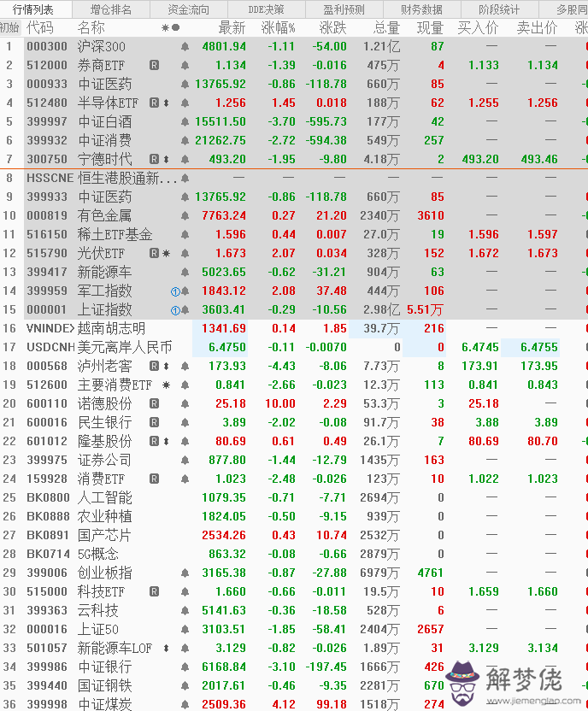The width and height of the screenshot is (588, 711).
Task: Click the 初始 column header
Action: click(x=9, y=27)
